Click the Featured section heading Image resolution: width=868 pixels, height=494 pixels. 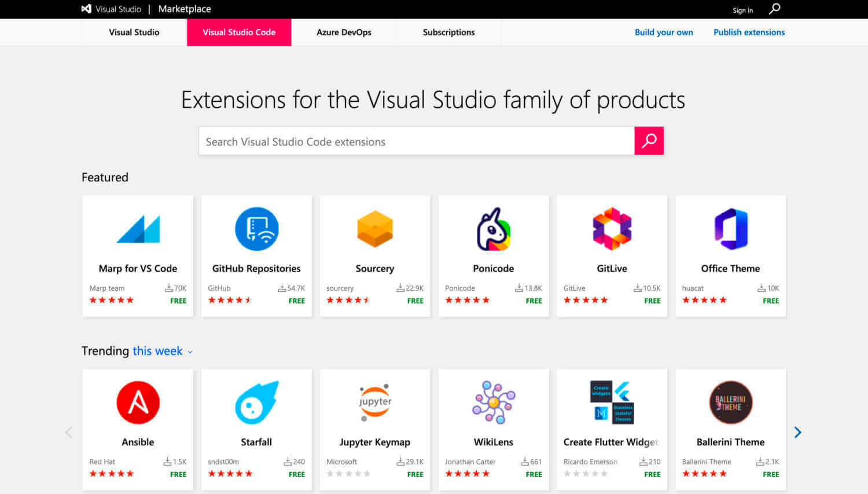point(105,177)
